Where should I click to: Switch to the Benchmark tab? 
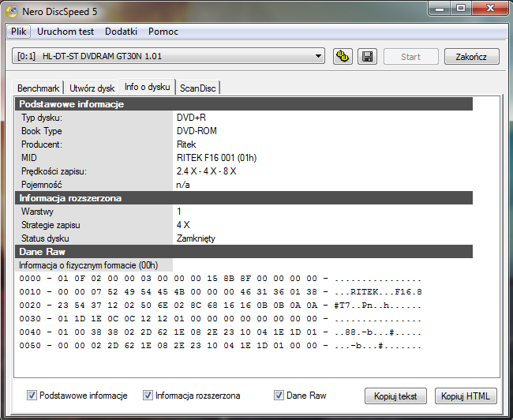39,88
